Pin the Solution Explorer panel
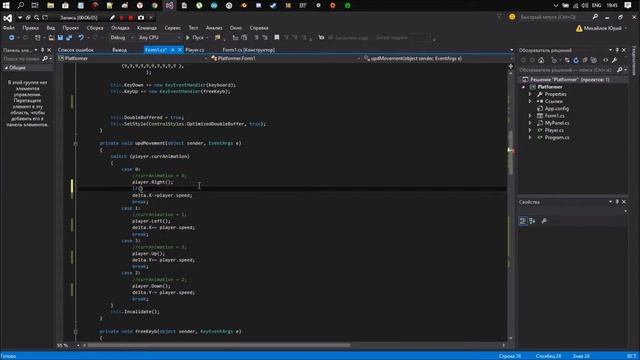The width and height of the screenshot is (640, 360). coord(617,50)
